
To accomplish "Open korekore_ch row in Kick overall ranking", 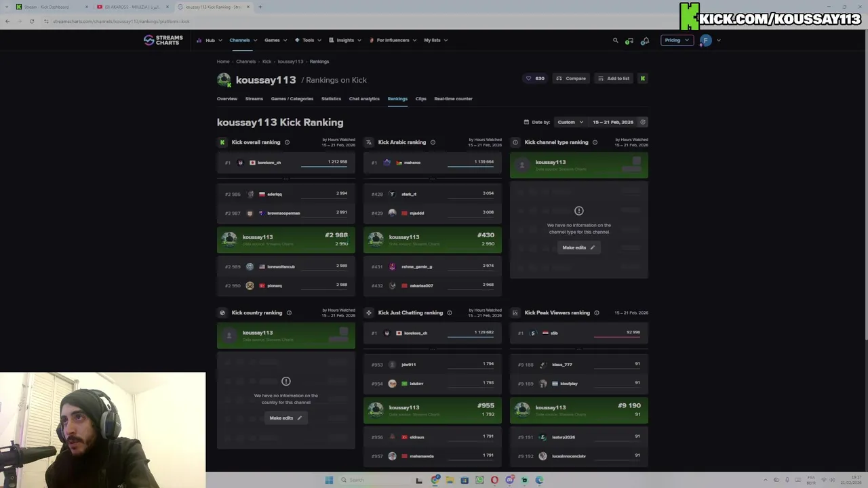I will 286,163.
